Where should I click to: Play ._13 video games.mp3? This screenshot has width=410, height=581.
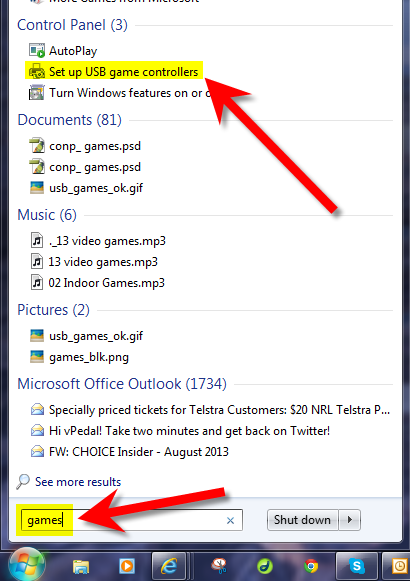(x=98, y=241)
